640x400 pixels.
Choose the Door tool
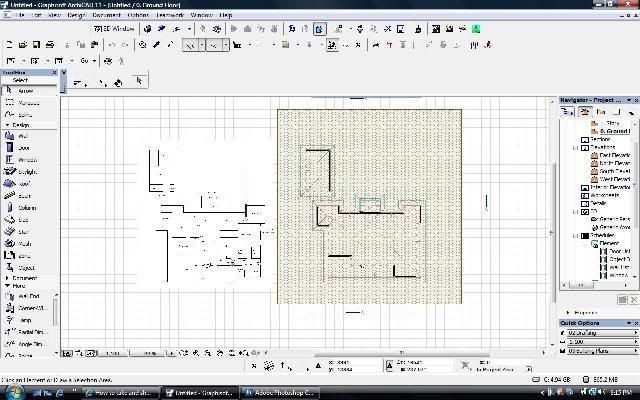(29, 148)
